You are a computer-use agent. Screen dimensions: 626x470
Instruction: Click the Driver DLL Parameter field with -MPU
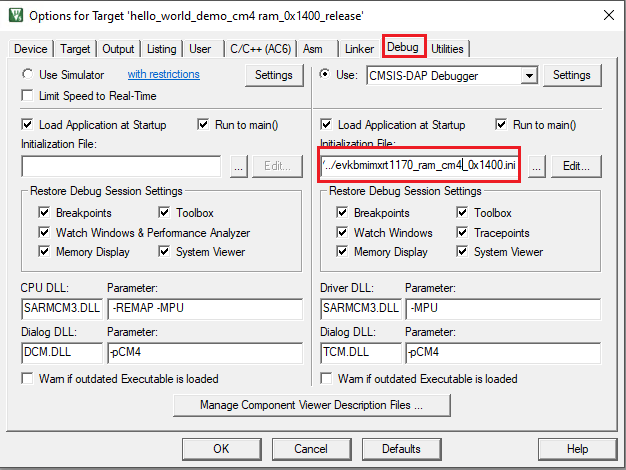pyautogui.click(x=501, y=309)
